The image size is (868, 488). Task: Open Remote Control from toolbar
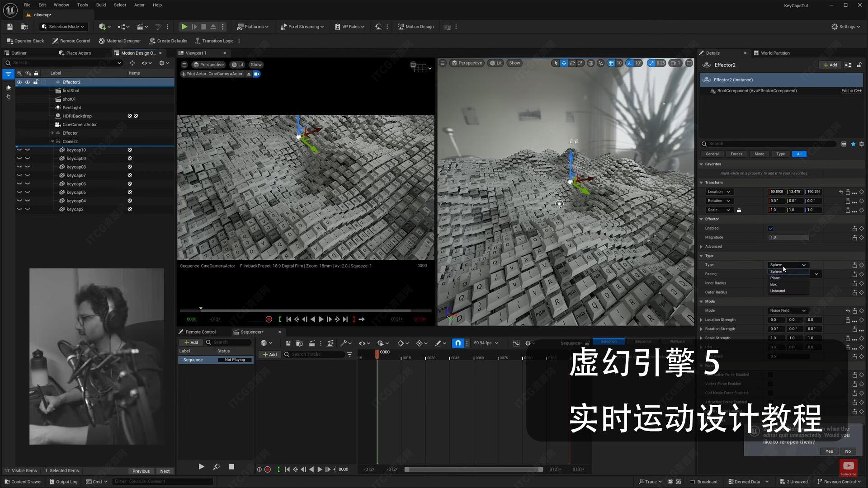[71, 41]
